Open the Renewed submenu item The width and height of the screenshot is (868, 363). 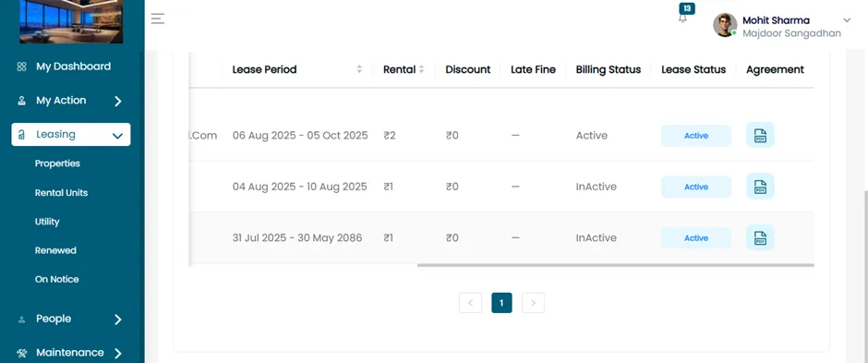(55, 250)
